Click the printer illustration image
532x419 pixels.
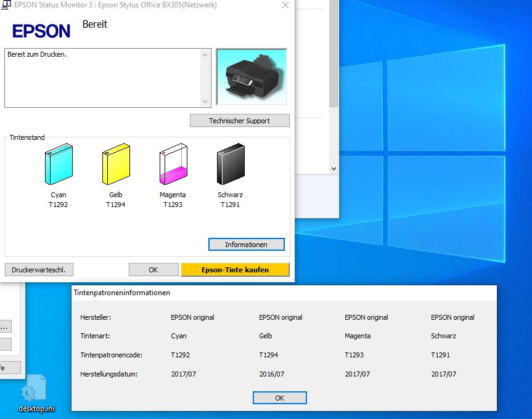click(252, 77)
